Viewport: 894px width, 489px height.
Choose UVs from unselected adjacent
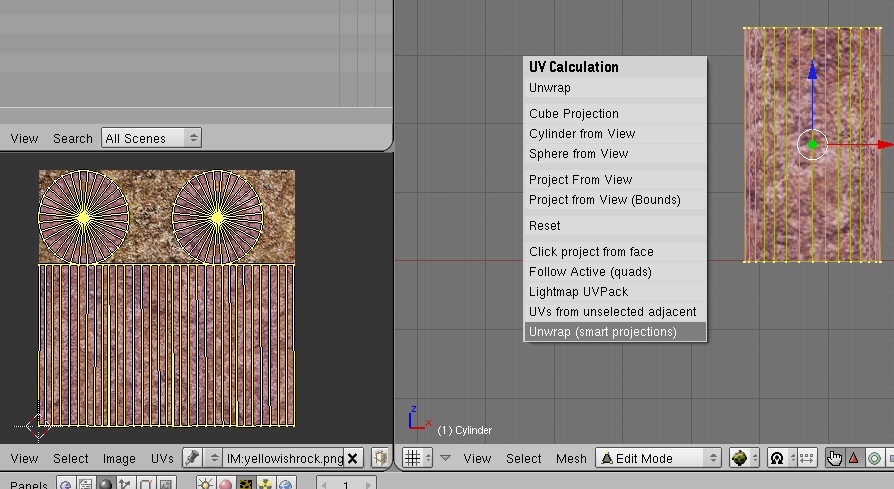click(x=615, y=311)
